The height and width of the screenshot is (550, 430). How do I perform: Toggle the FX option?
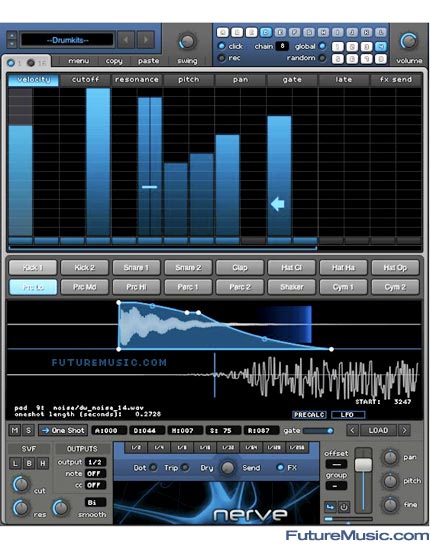(x=280, y=468)
